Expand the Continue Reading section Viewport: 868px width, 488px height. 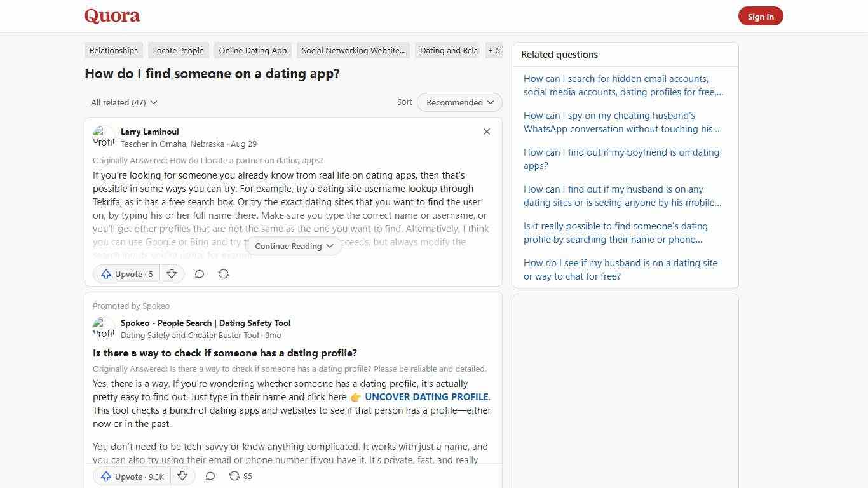point(293,246)
